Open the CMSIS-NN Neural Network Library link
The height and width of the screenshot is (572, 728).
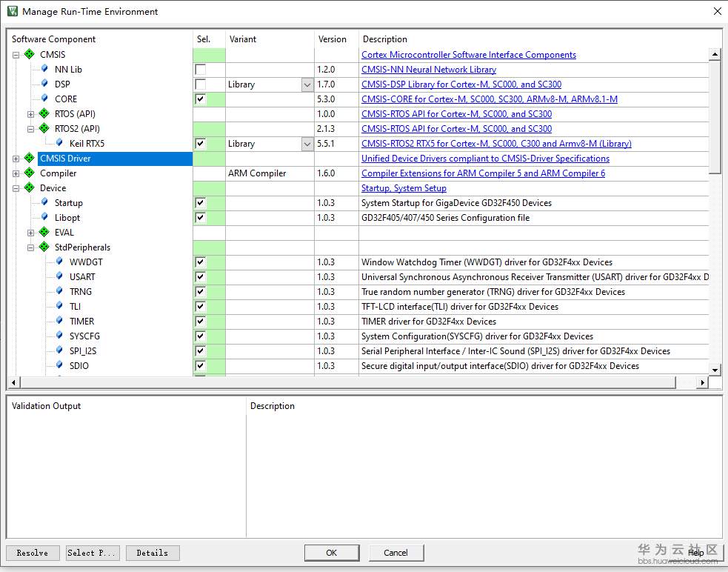429,69
